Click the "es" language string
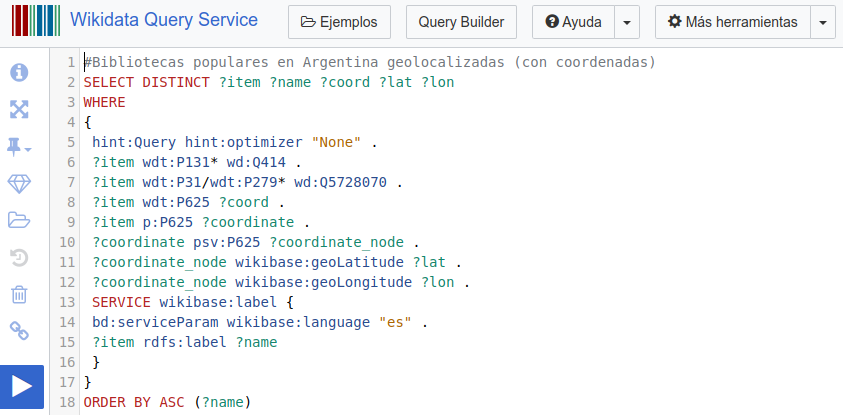The height and width of the screenshot is (415, 843). 395,322
